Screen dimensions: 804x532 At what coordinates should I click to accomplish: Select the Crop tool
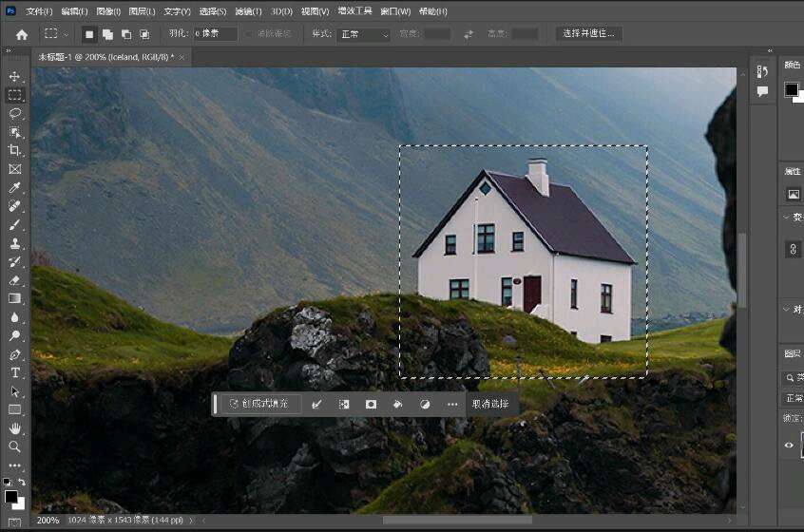tap(14, 150)
